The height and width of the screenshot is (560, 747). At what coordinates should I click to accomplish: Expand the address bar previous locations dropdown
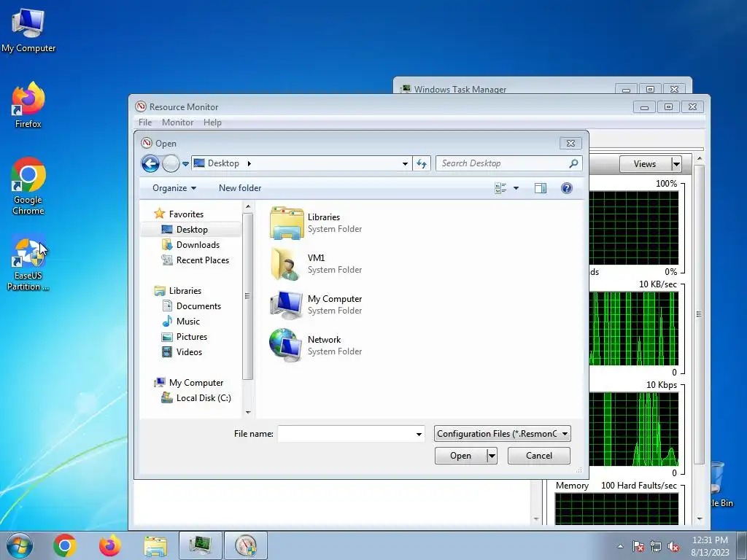click(x=405, y=164)
